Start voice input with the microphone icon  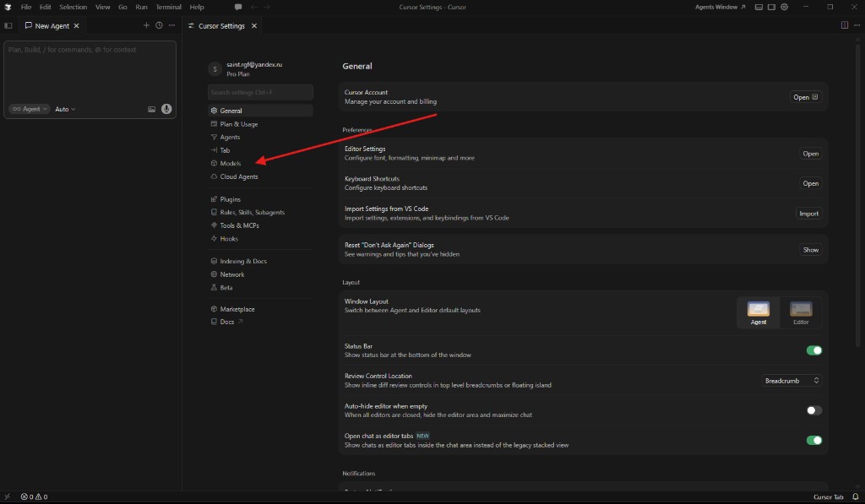pyautogui.click(x=166, y=109)
